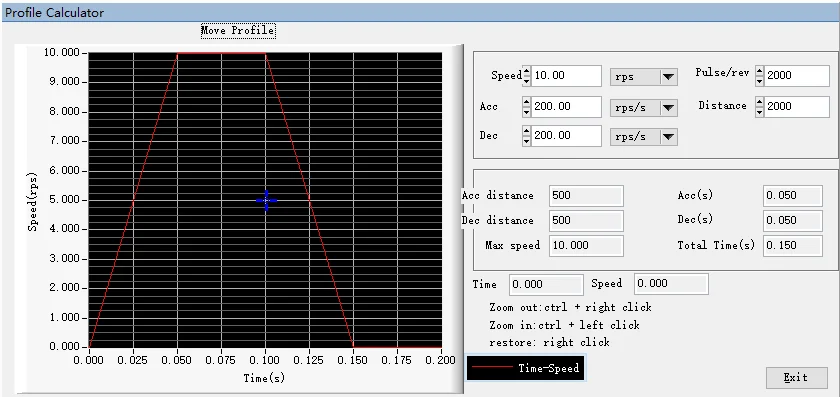
Task: Click the 0.200 x-axis label
Action: click(440, 360)
